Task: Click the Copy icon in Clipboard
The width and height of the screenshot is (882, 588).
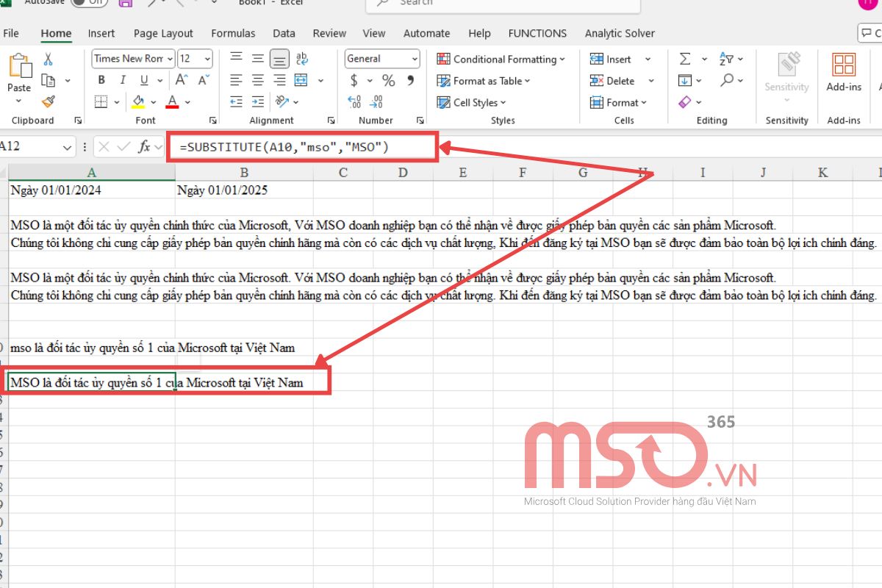Action: click(49, 80)
